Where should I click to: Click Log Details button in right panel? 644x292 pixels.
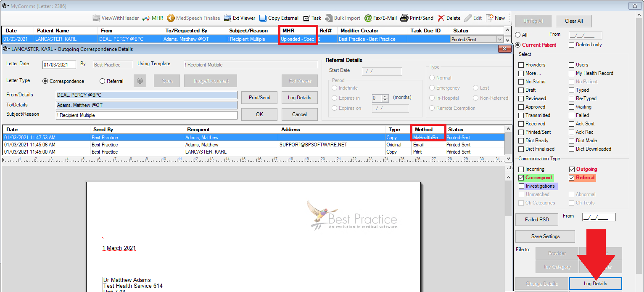click(x=595, y=284)
